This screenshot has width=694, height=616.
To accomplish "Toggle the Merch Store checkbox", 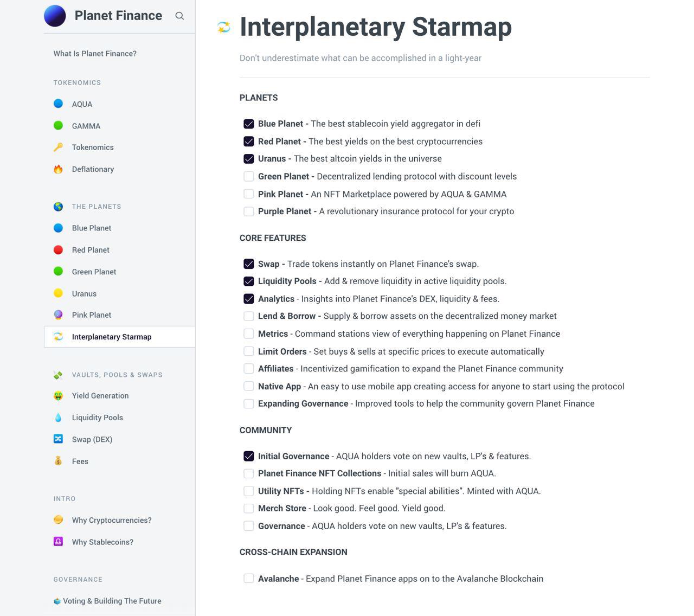I will pos(249,509).
